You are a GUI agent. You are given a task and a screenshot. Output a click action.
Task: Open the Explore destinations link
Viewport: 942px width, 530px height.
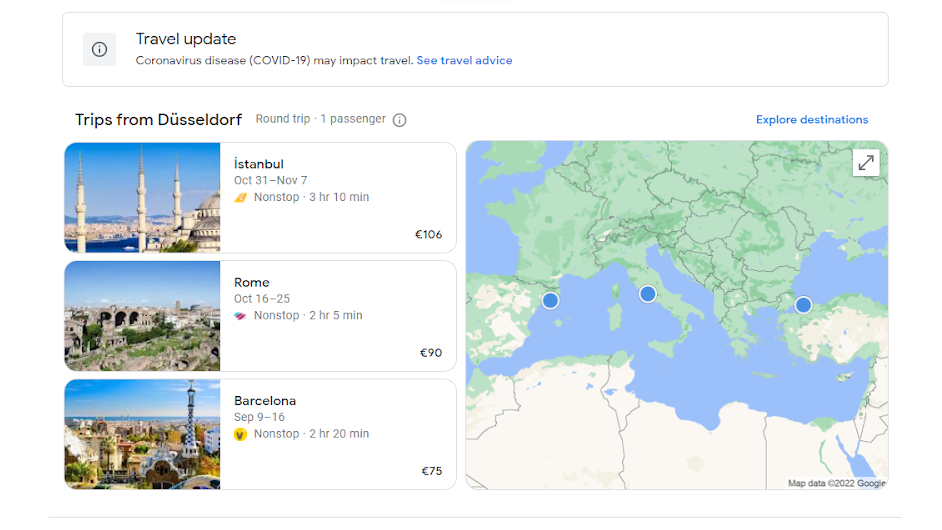point(811,120)
